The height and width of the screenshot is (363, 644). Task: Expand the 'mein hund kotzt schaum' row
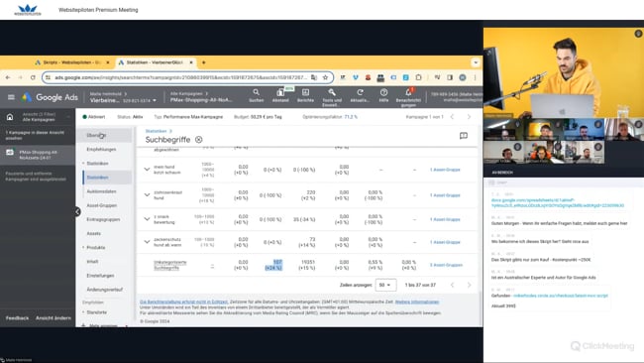(147, 170)
